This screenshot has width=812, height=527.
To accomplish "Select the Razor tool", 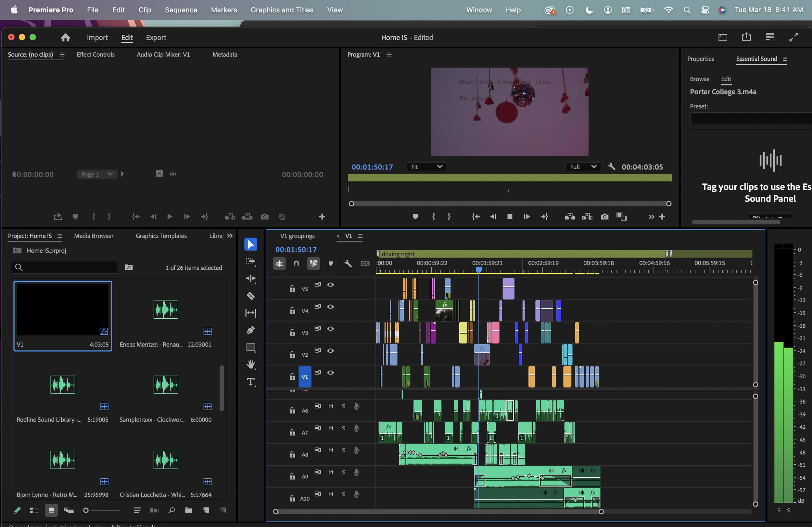I will click(x=251, y=296).
